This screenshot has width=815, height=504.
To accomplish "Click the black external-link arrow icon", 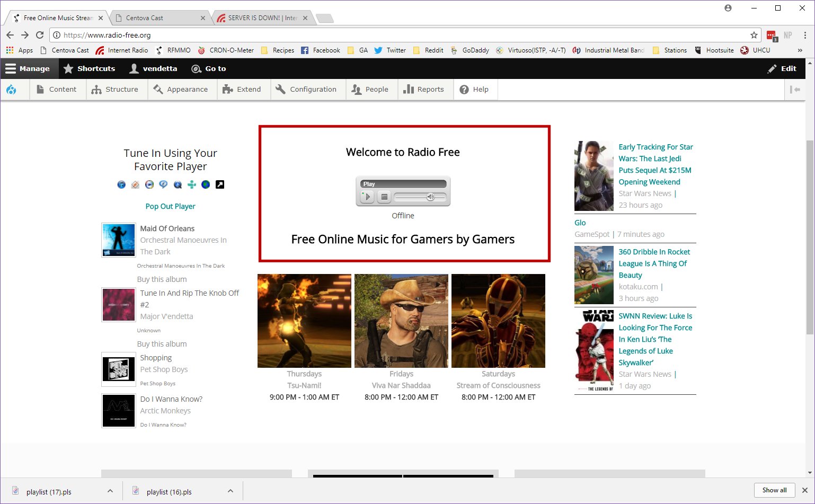I will click(220, 184).
